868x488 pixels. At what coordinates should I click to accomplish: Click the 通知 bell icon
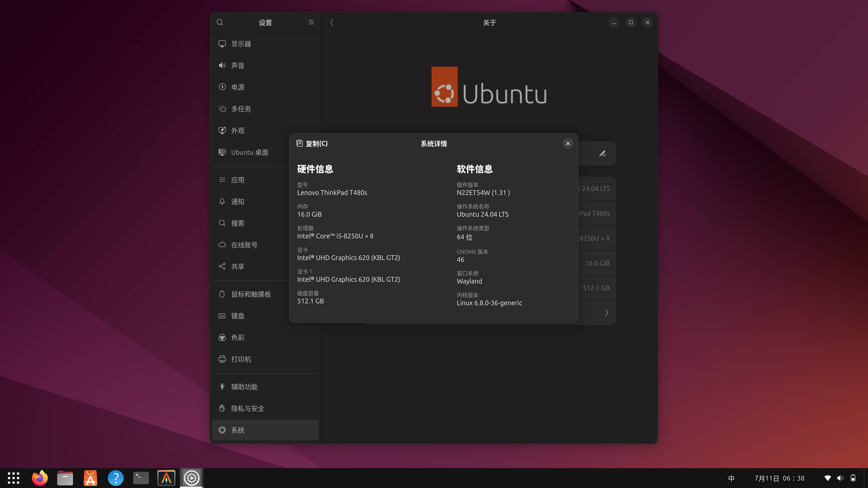click(x=222, y=201)
